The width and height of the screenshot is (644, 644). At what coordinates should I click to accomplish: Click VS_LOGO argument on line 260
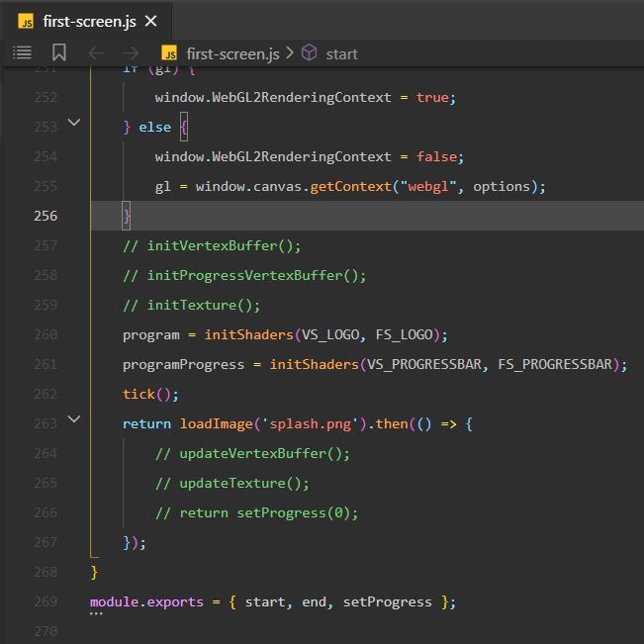[330, 334]
